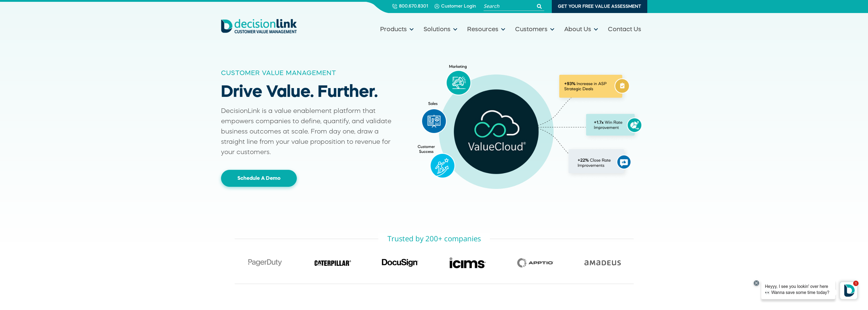868x310 pixels.
Task: Click the Sales presentation board icon
Action: pyautogui.click(x=434, y=121)
